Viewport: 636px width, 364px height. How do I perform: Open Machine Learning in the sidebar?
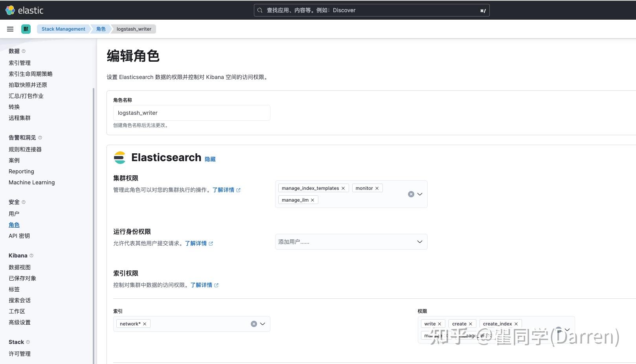(x=31, y=182)
